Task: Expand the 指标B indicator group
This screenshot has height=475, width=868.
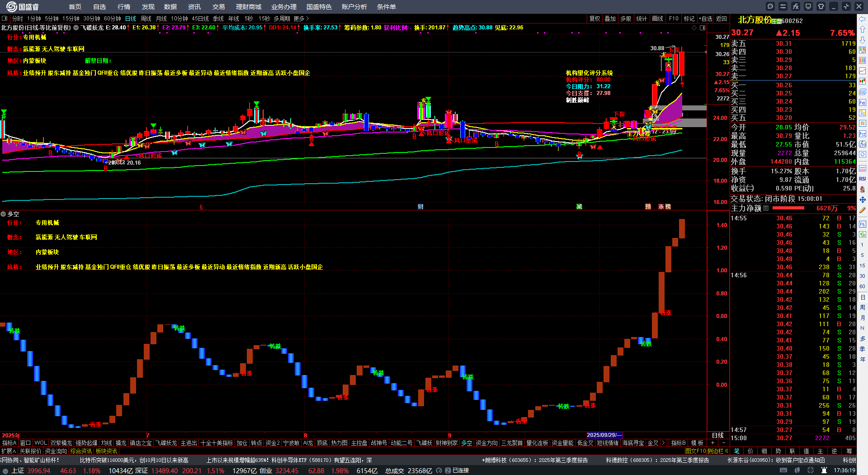Action: point(678,443)
